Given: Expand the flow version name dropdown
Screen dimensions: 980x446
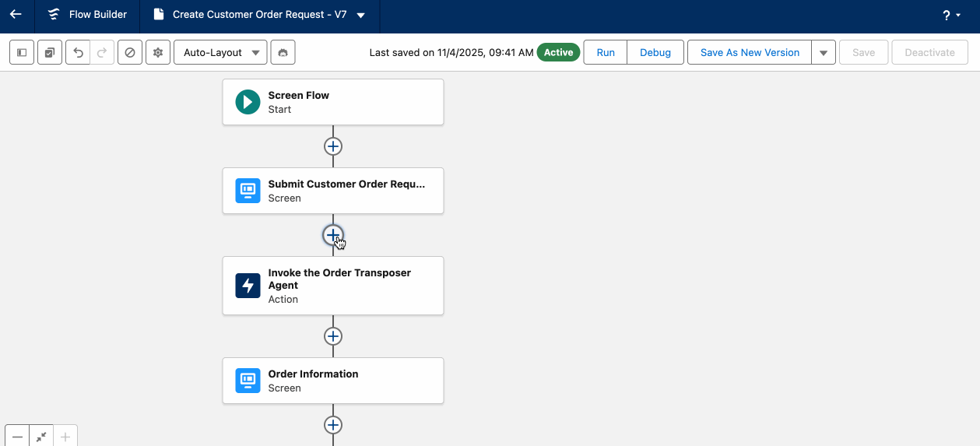Looking at the screenshot, I should coord(360,16).
